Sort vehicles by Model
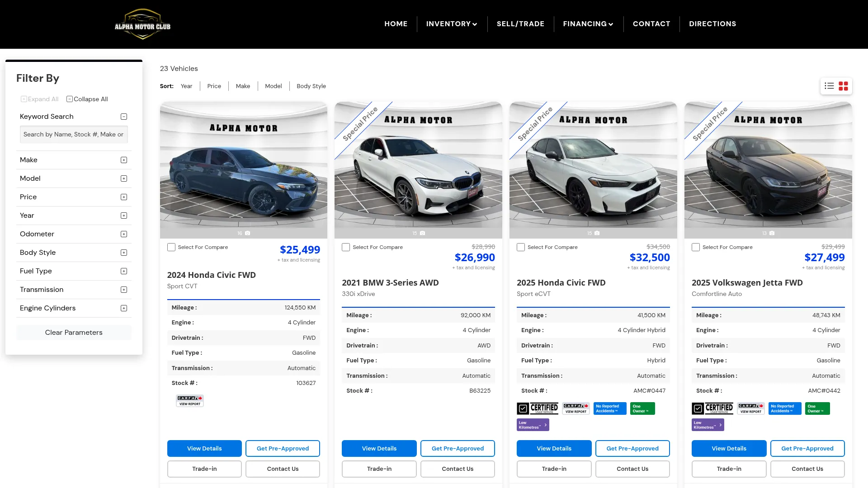This screenshot has height=488, width=868. [x=274, y=86]
